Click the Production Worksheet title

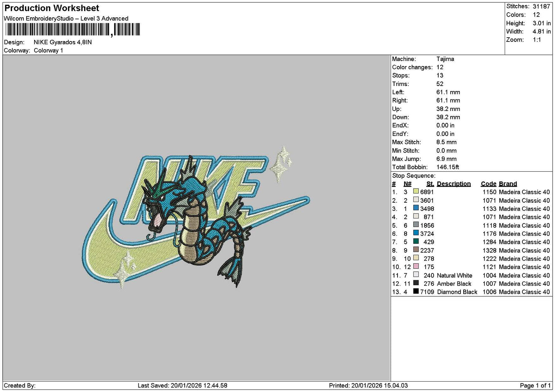pyautogui.click(x=52, y=8)
